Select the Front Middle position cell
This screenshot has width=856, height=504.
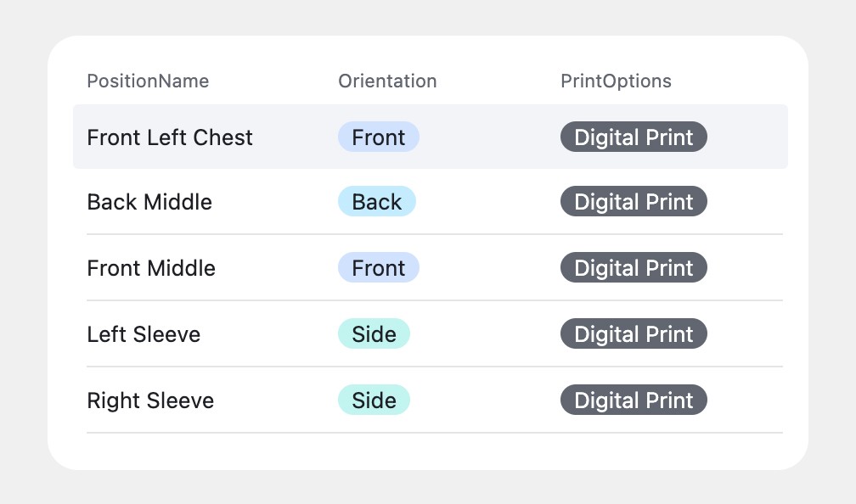click(x=151, y=268)
